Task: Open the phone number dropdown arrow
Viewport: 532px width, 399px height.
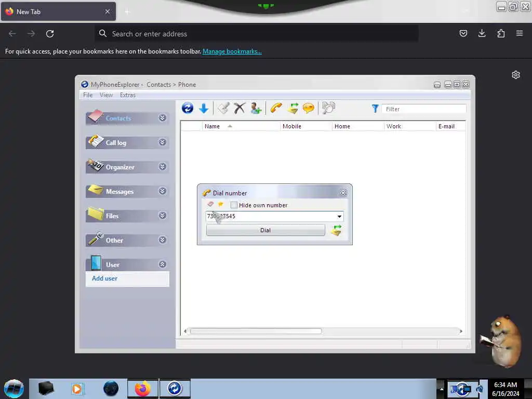Action: [x=339, y=217]
